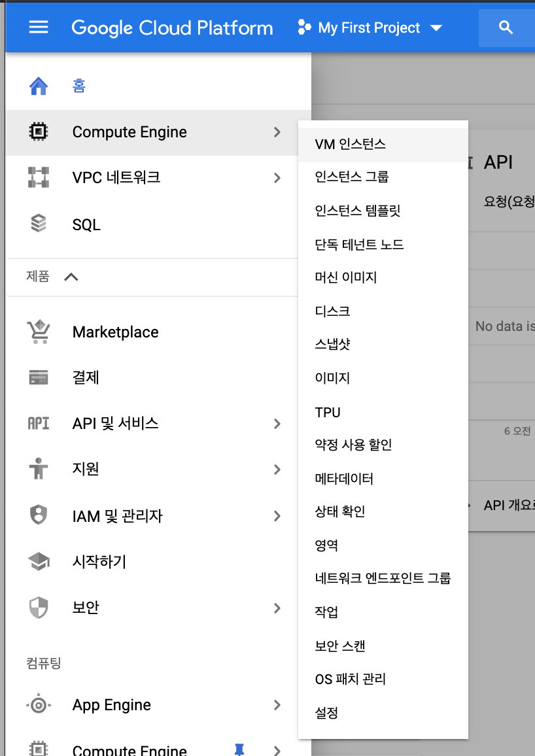535x756 pixels.
Task: Click the SQL stacked layers icon
Action: pos(39,223)
